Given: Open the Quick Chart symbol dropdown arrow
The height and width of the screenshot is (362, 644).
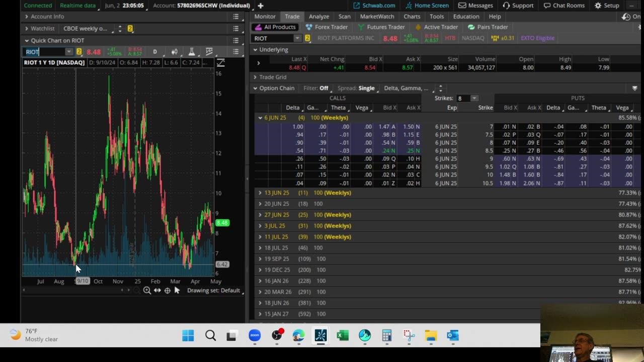Looking at the screenshot, I should 68,52.
